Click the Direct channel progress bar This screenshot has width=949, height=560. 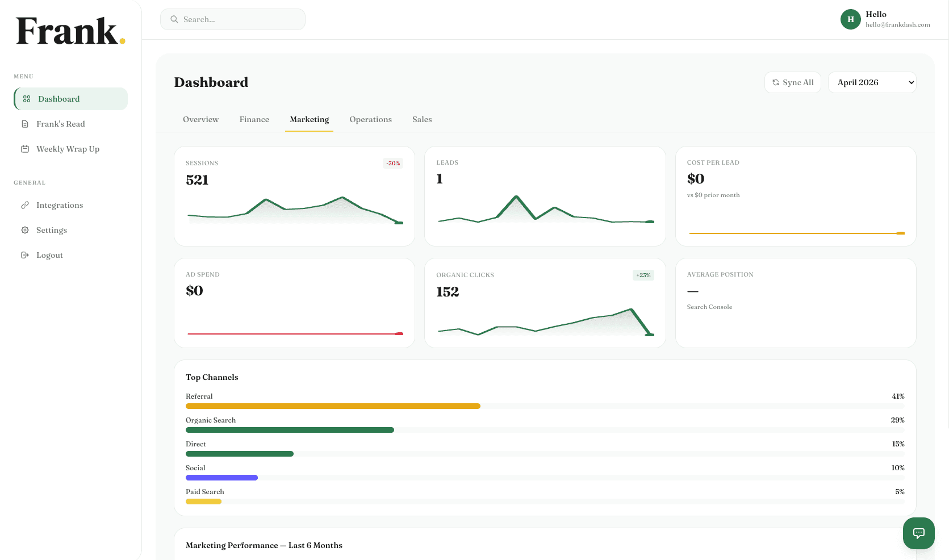tap(240, 454)
